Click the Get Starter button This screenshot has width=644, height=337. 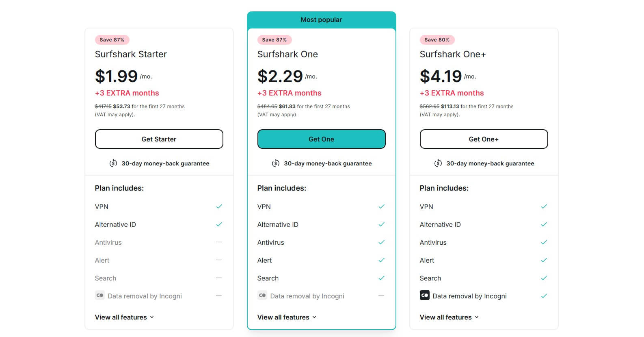159,139
